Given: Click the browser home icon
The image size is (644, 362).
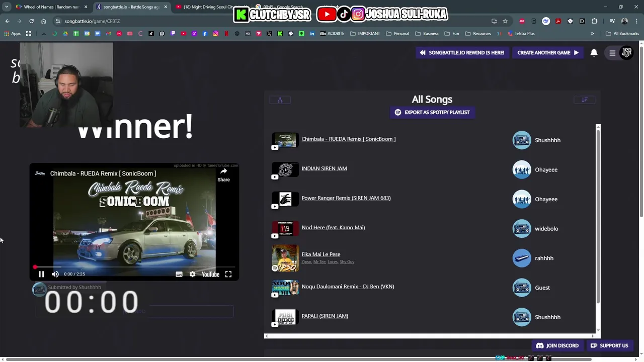Looking at the screenshot, I should click(x=43, y=21).
